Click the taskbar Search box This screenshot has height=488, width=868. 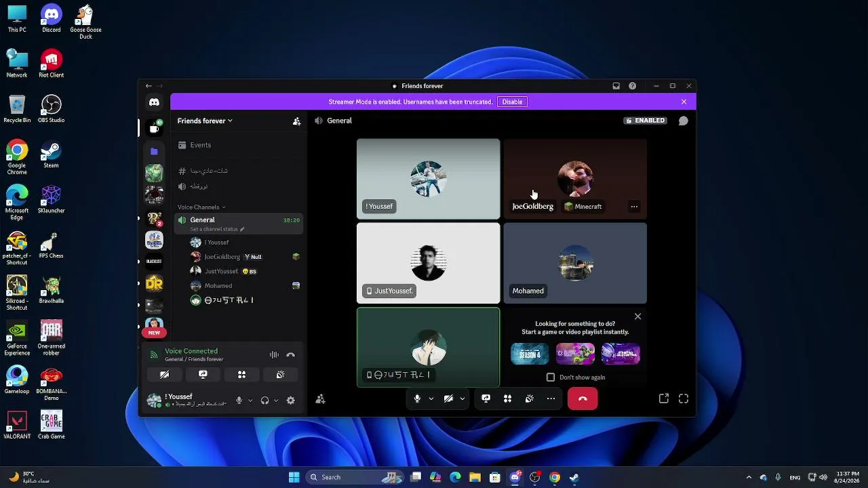[x=355, y=477]
